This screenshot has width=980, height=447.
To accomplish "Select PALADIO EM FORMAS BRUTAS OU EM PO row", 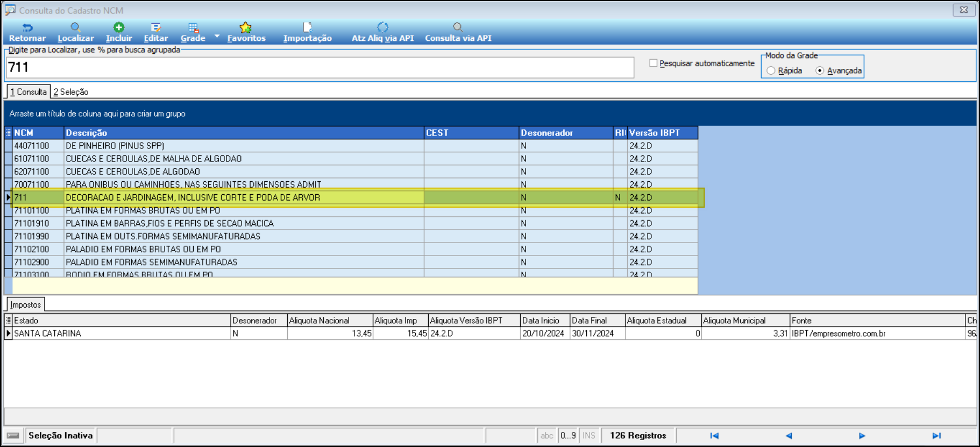I will pos(351,249).
